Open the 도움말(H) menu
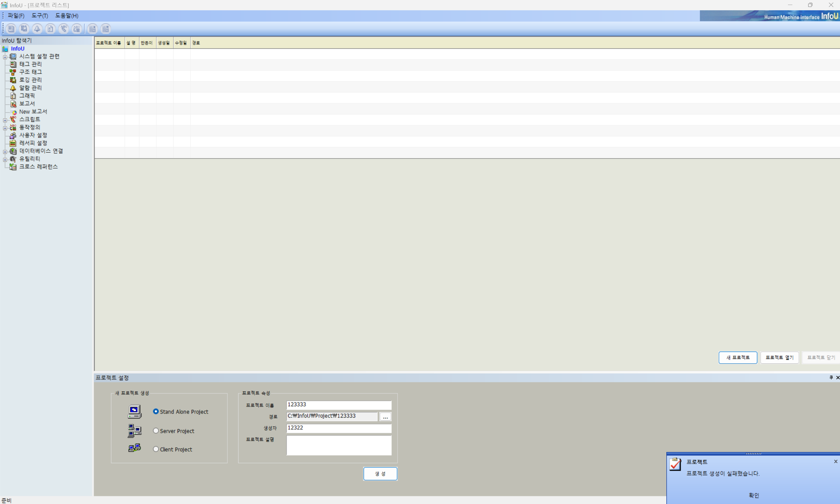This screenshot has height=504, width=840. [67, 16]
